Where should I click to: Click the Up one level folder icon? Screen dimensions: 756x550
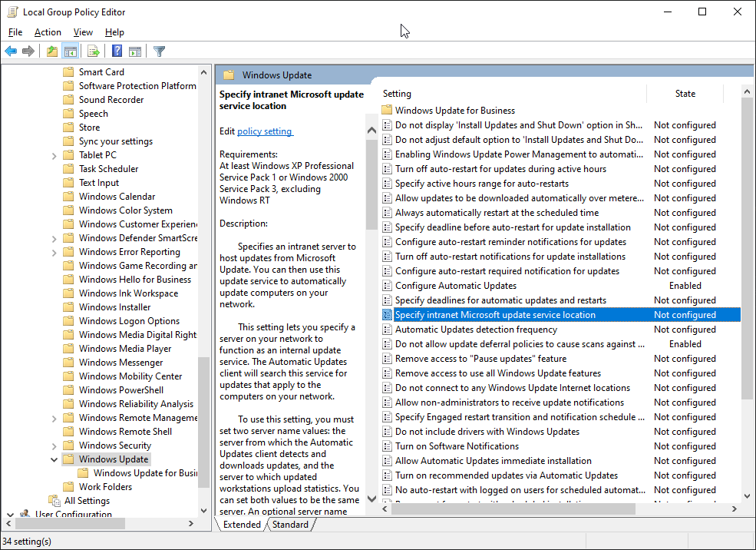(x=52, y=51)
